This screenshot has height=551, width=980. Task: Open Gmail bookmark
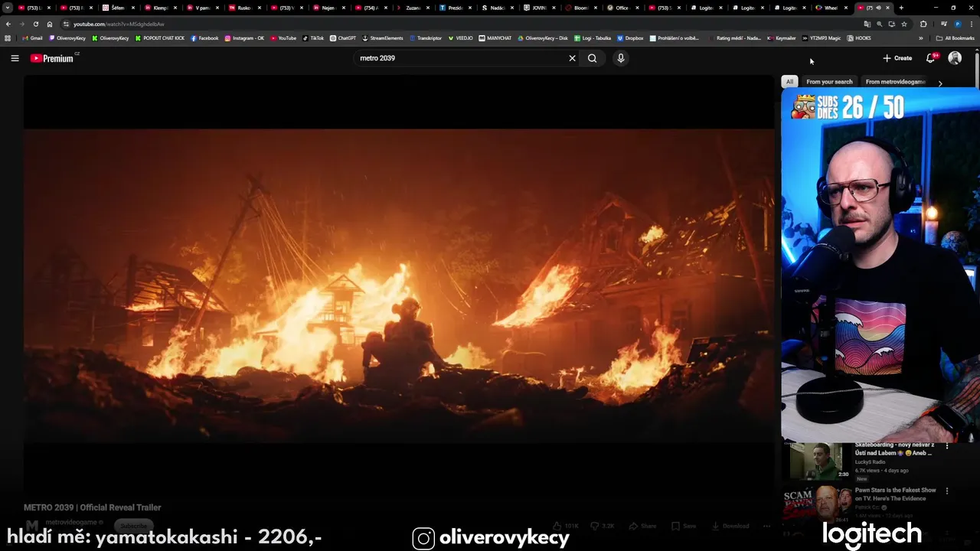[x=32, y=38]
